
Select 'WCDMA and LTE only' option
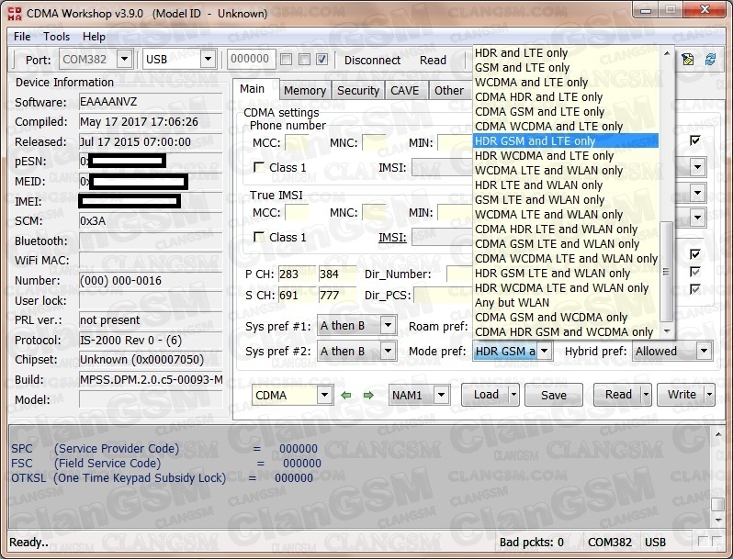pos(566,83)
